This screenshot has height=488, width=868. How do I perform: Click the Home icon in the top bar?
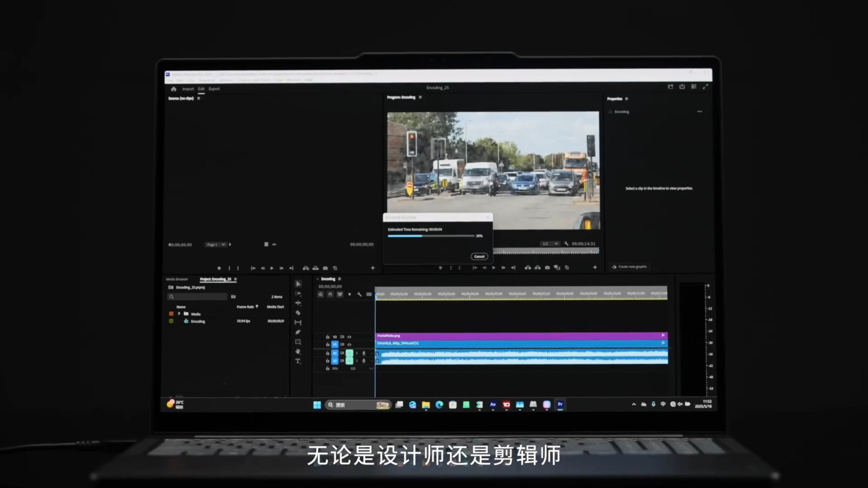[x=174, y=89]
